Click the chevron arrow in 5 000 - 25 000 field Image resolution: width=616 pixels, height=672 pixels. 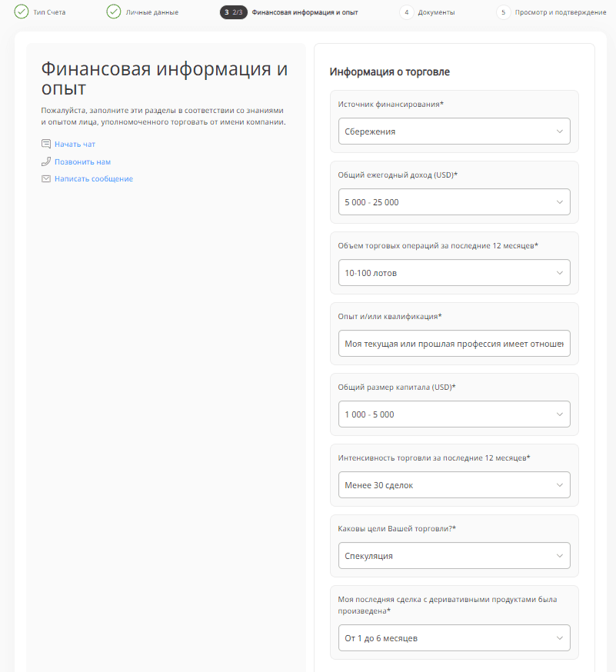pos(559,202)
